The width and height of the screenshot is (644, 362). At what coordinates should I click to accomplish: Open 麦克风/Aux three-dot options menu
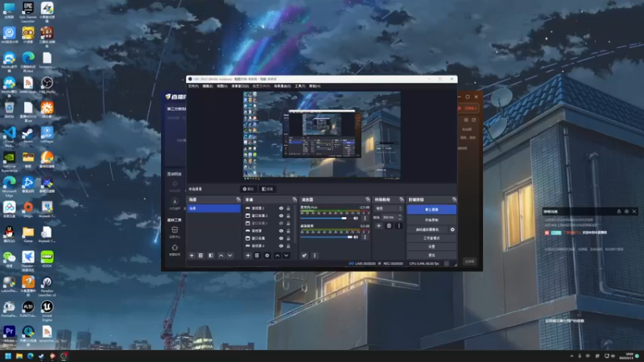pyautogui.click(x=365, y=218)
